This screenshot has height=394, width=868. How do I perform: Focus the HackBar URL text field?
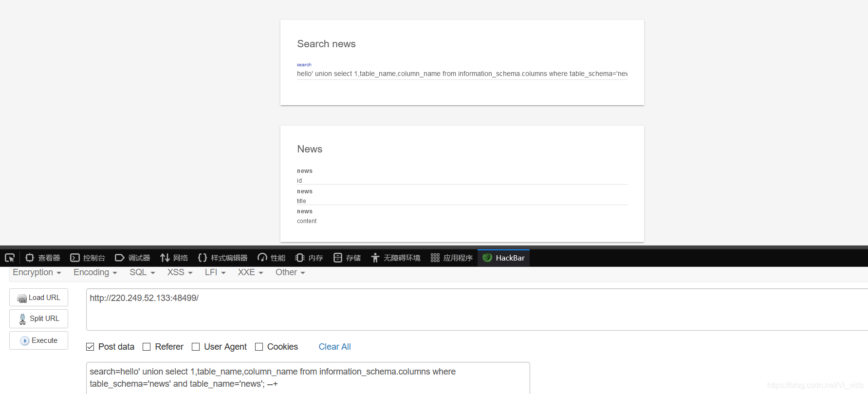click(x=477, y=309)
